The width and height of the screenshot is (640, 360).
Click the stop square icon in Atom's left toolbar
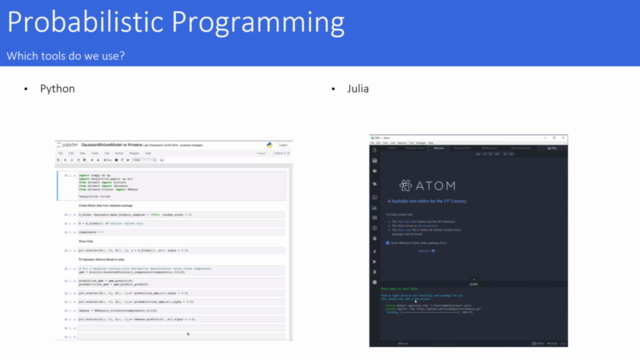click(x=375, y=282)
